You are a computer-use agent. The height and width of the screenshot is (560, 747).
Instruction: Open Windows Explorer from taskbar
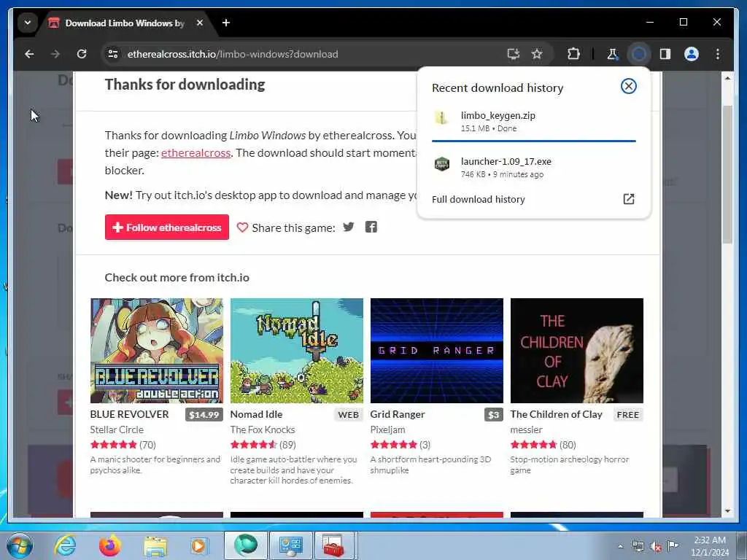click(155, 545)
